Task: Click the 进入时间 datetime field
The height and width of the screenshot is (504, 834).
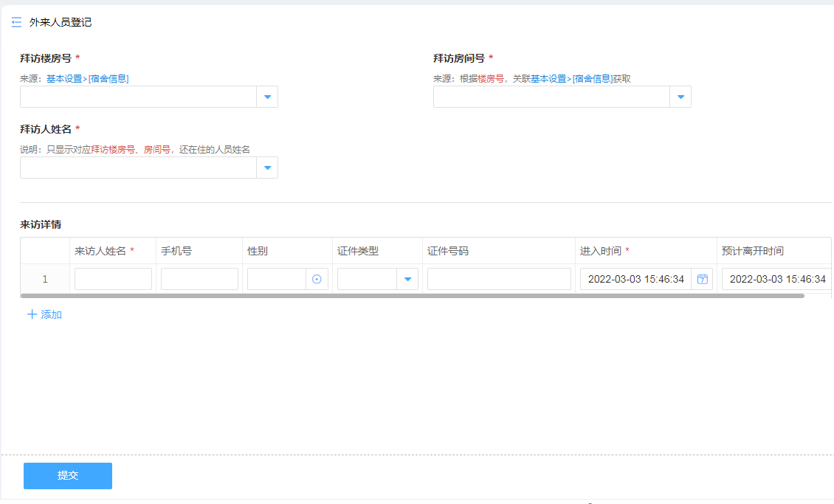Action: click(x=635, y=279)
